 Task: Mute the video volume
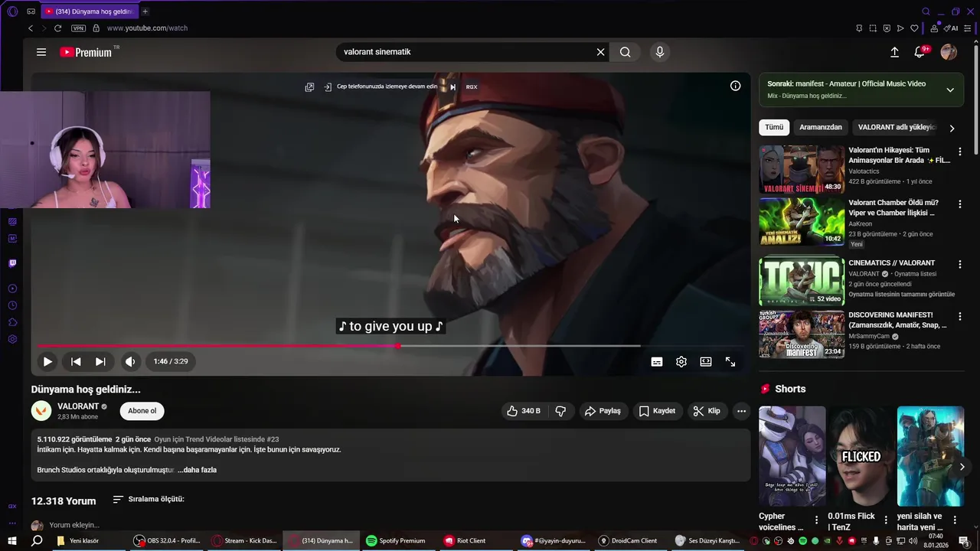coord(130,361)
